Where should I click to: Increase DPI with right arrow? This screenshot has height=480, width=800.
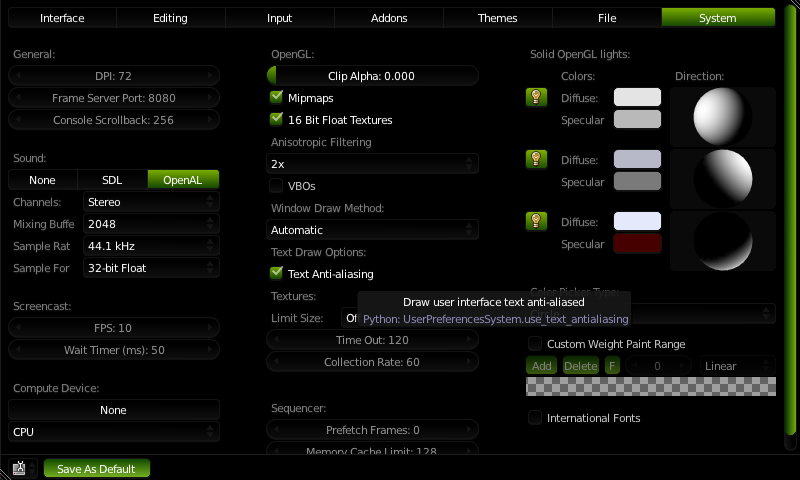[210, 75]
